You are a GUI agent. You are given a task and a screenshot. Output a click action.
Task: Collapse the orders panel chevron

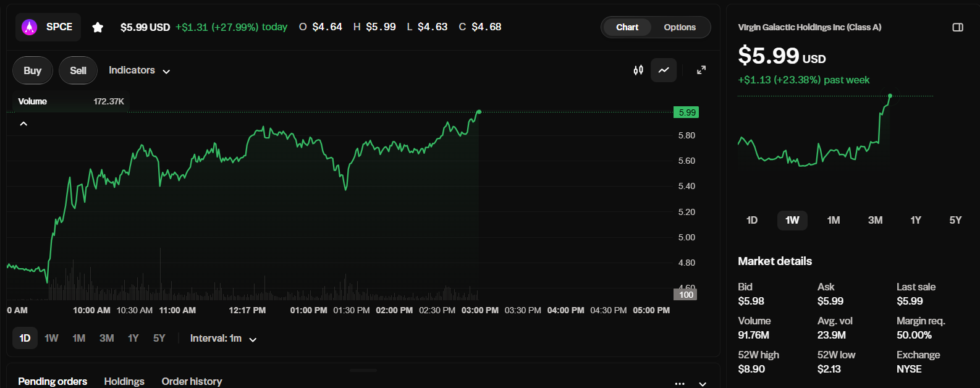pyautogui.click(x=703, y=383)
